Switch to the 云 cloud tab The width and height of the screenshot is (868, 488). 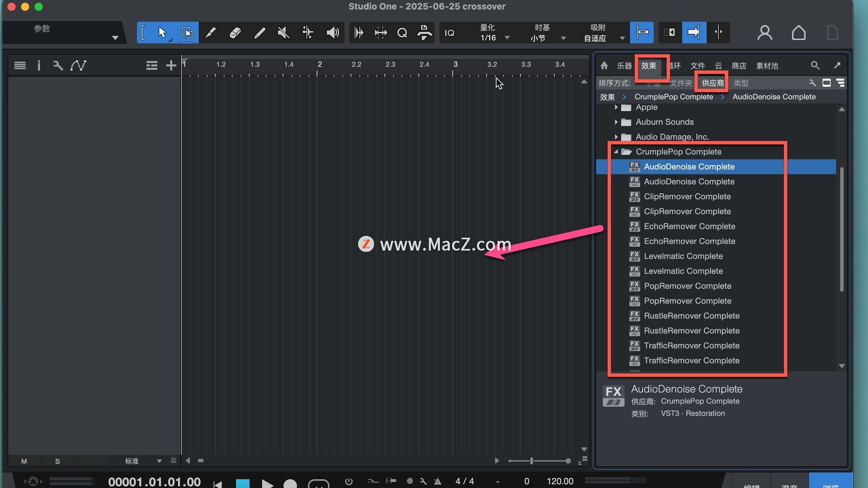pyautogui.click(x=718, y=66)
